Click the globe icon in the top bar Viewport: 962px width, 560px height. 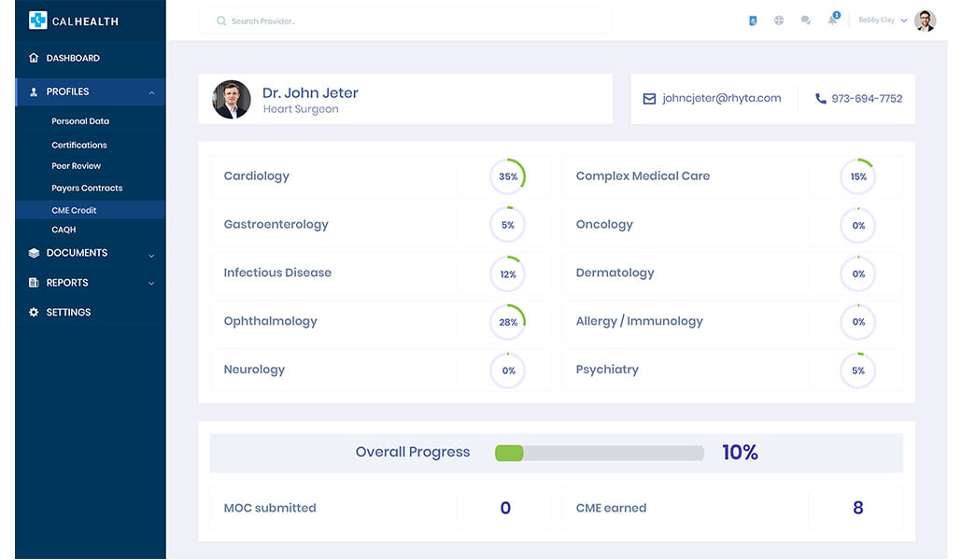coord(779,20)
